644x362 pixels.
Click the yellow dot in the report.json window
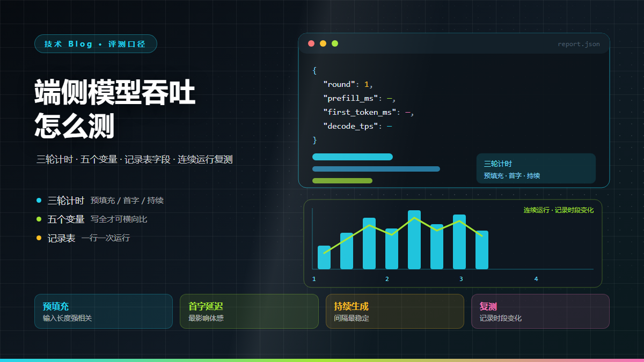point(323,43)
